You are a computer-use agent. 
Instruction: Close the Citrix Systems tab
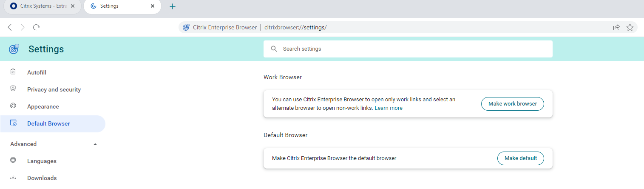(73, 6)
